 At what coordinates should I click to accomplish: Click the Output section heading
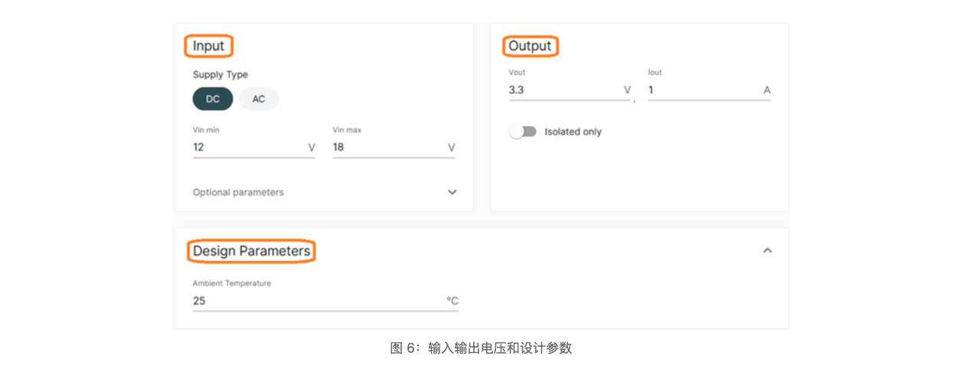530,46
